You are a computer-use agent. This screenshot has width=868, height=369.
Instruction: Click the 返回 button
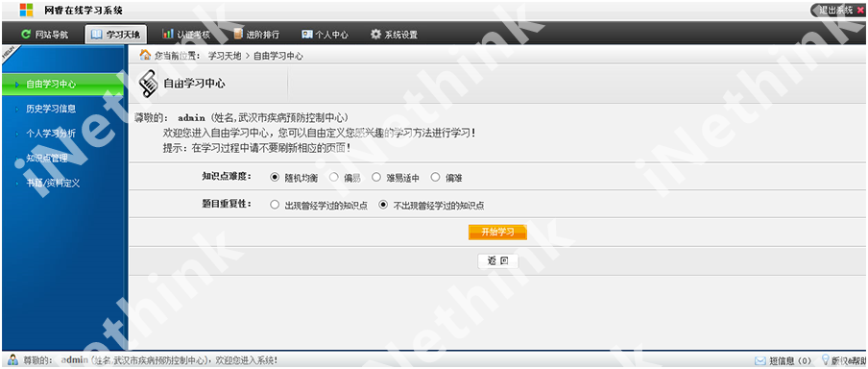[x=497, y=261]
